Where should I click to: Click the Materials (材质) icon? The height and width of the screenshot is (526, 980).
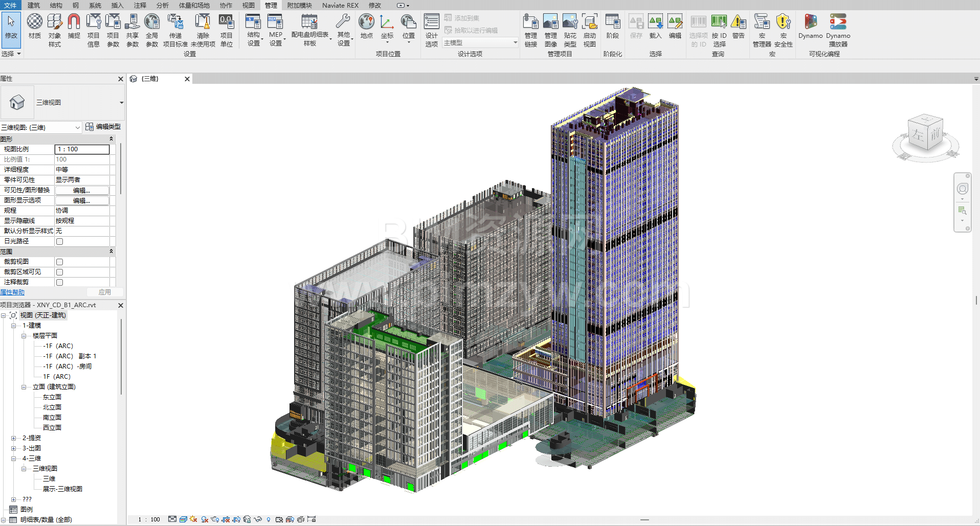click(x=34, y=27)
